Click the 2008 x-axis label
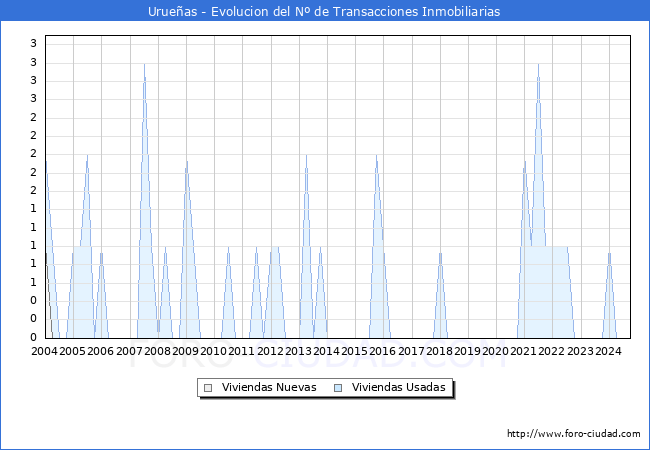The image size is (650, 450). pos(158,351)
